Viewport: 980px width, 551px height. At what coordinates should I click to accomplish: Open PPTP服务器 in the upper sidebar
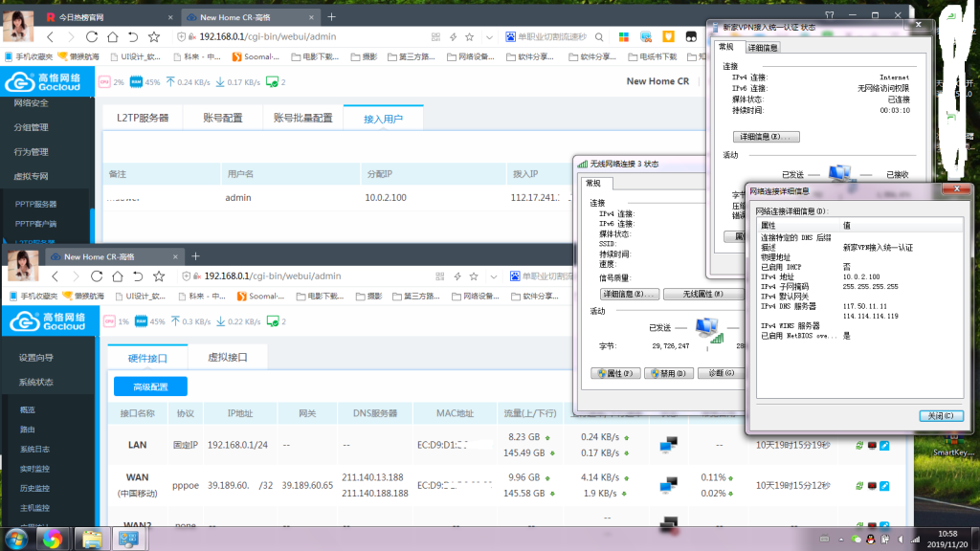click(35, 205)
